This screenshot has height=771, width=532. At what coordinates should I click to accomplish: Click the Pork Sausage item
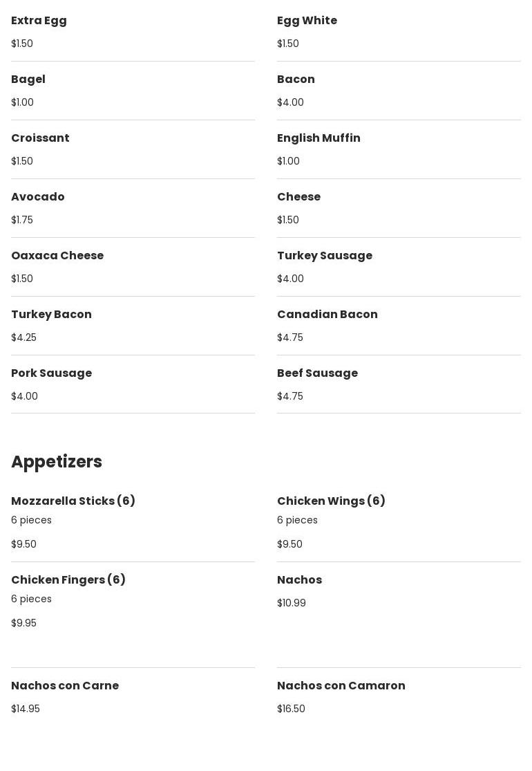pyautogui.click(x=51, y=373)
